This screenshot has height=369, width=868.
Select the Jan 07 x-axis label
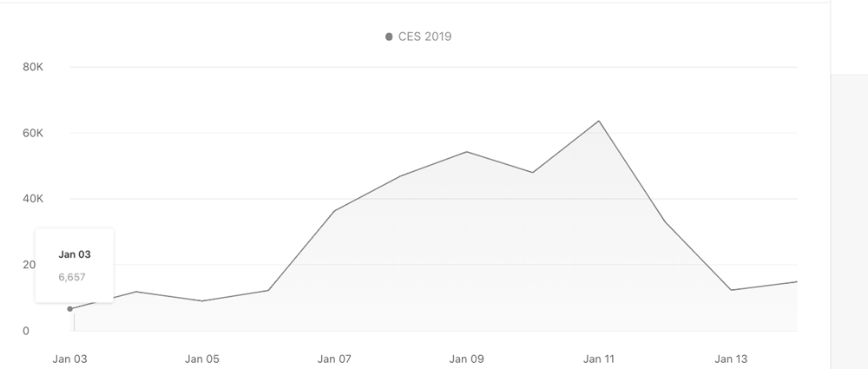point(334,359)
